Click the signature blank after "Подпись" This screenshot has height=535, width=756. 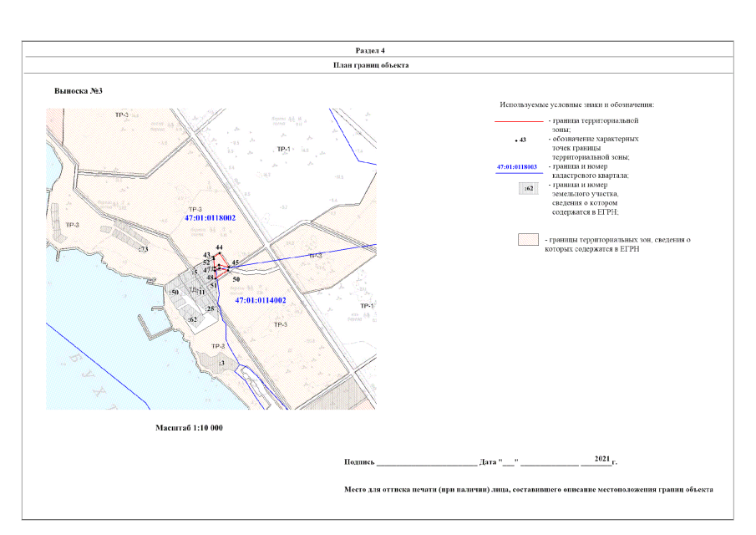[426, 461]
